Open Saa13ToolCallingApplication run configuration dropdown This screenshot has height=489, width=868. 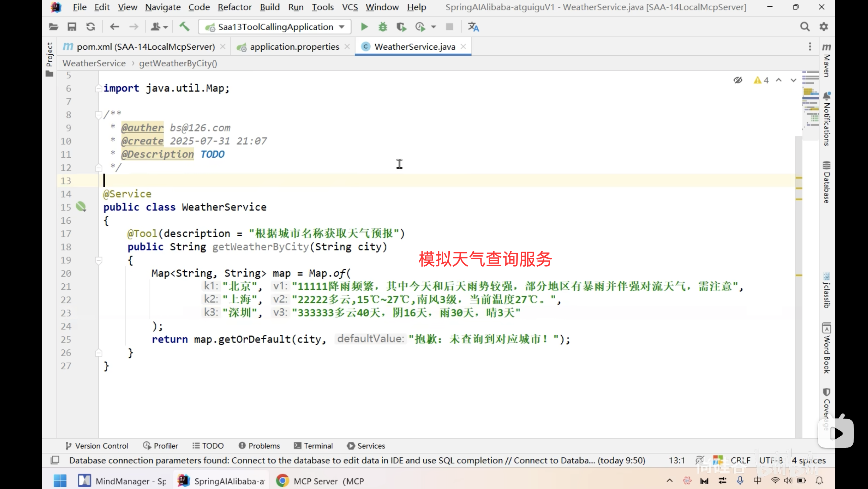pyautogui.click(x=275, y=26)
